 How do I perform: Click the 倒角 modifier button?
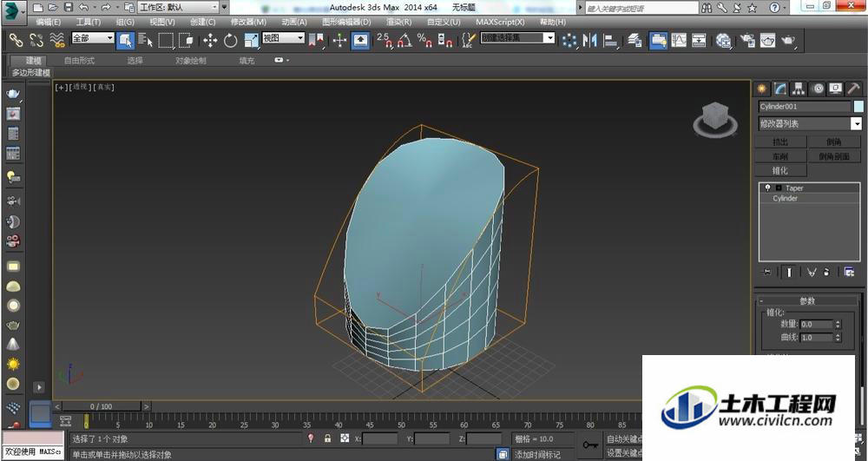833,142
